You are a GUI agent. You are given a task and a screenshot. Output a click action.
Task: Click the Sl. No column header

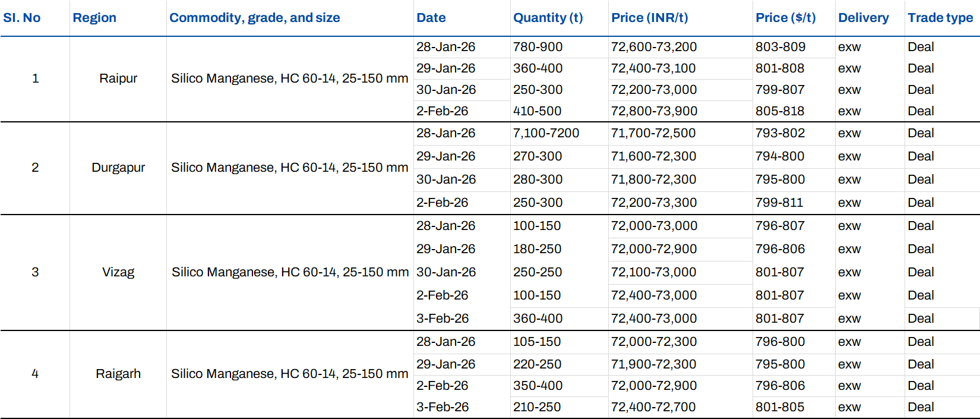(x=22, y=18)
